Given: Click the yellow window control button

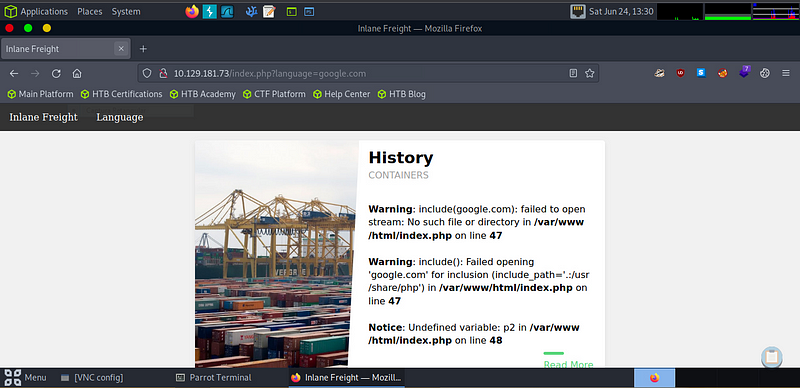Looking at the screenshot, I should coord(47,29).
